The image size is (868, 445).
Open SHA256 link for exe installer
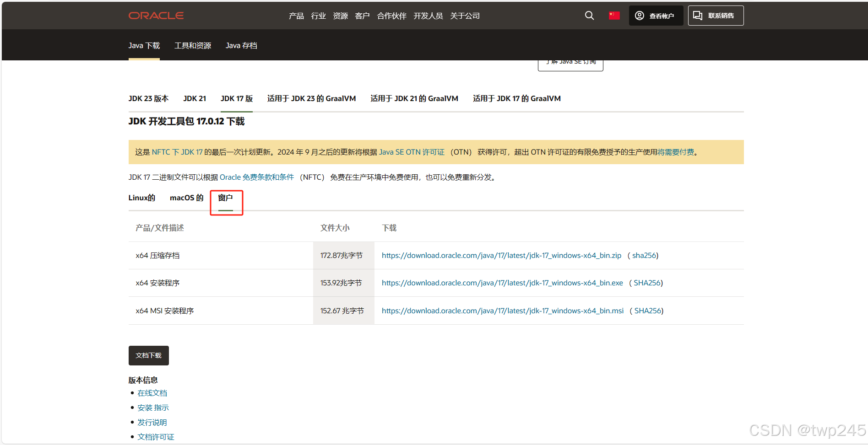(647, 283)
